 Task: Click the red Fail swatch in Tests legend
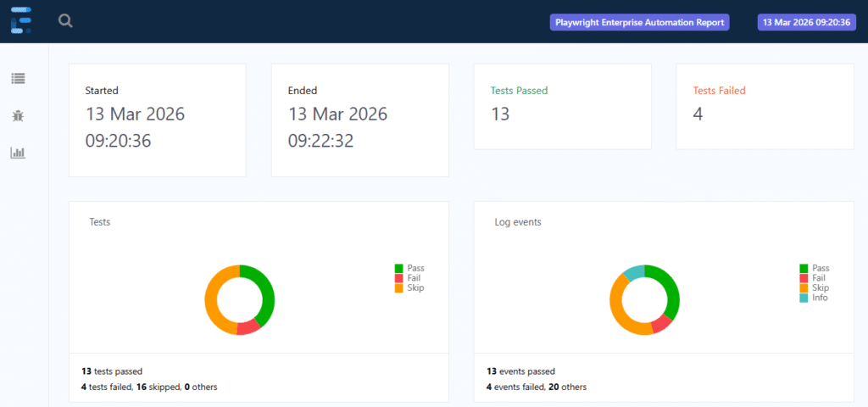398,278
